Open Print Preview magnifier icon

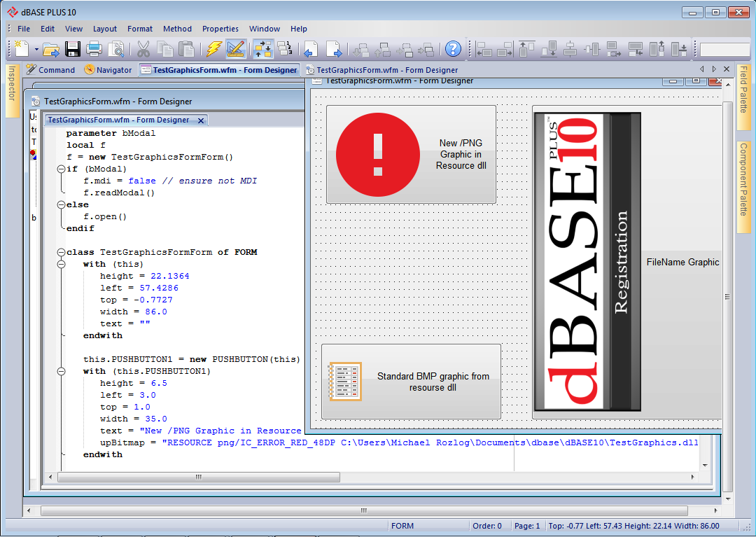[116, 49]
